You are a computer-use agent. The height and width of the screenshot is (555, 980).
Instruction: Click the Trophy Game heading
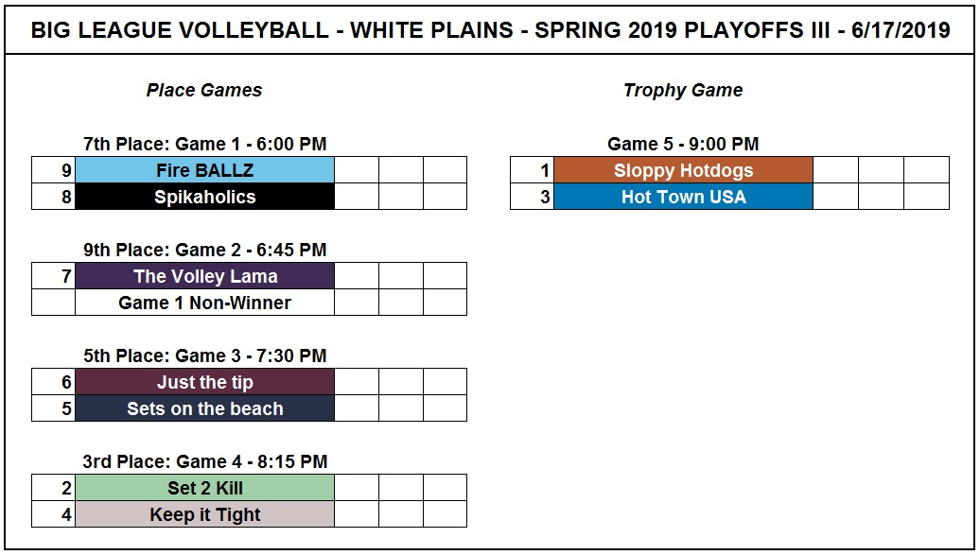click(x=683, y=90)
